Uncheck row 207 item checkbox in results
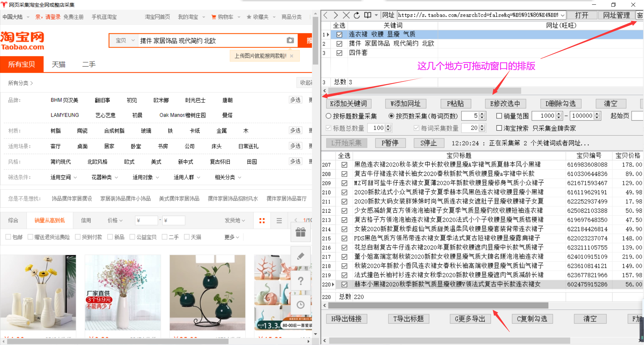 tap(344, 164)
